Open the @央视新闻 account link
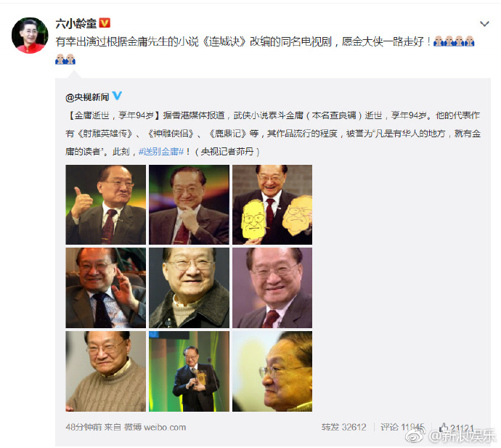Screen dimensions: 501x448 click(87, 97)
